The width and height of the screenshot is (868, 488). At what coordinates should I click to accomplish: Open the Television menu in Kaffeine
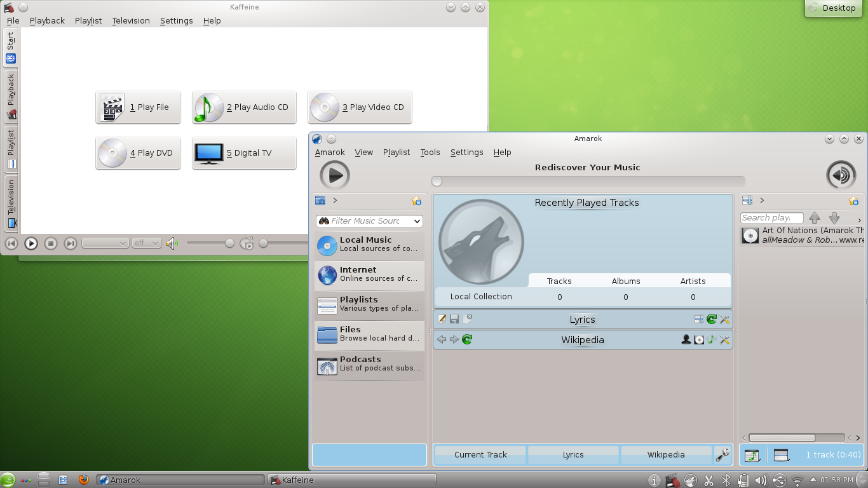pyautogui.click(x=131, y=21)
